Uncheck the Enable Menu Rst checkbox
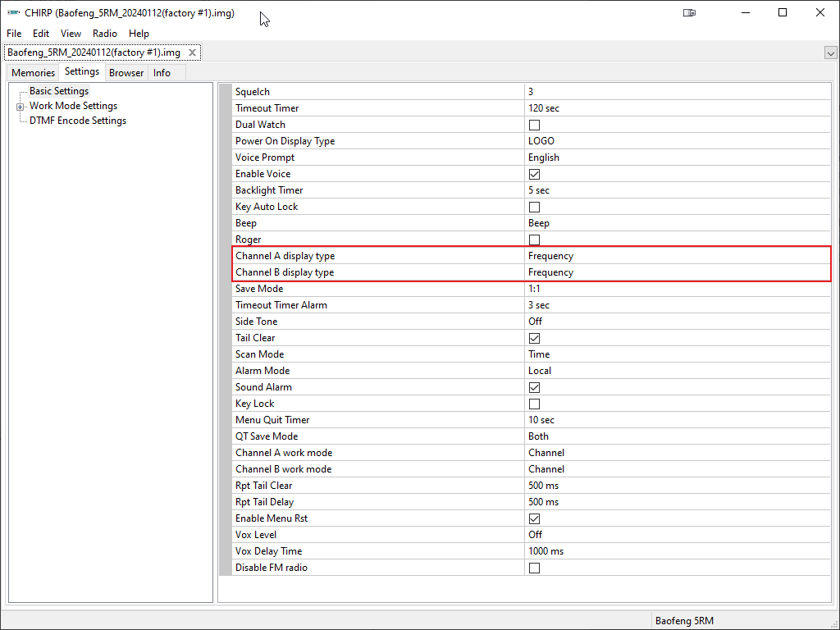The height and width of the screenshot is (630, 840). pyautogui.click(x=534, y=518)
